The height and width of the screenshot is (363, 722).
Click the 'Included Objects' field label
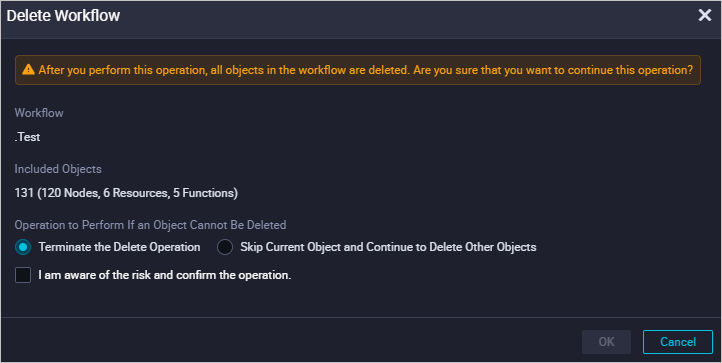(x=58, y=169)
